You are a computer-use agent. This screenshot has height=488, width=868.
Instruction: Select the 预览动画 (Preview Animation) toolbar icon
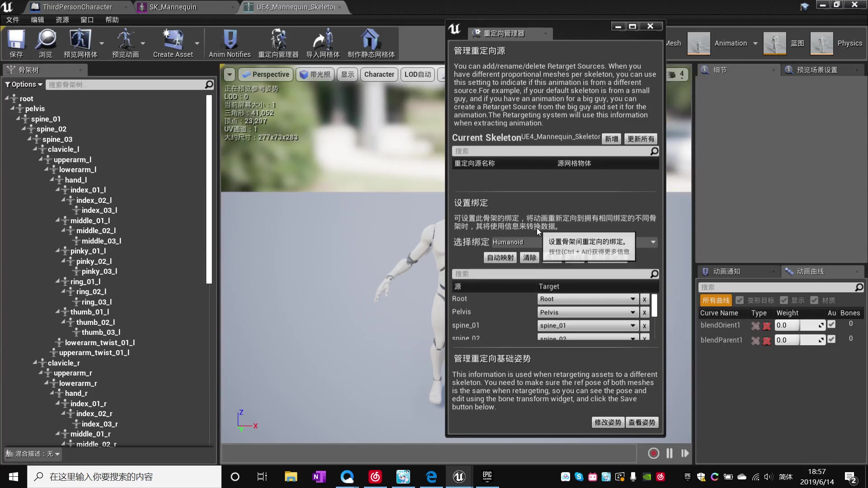(x=125, y=43)
